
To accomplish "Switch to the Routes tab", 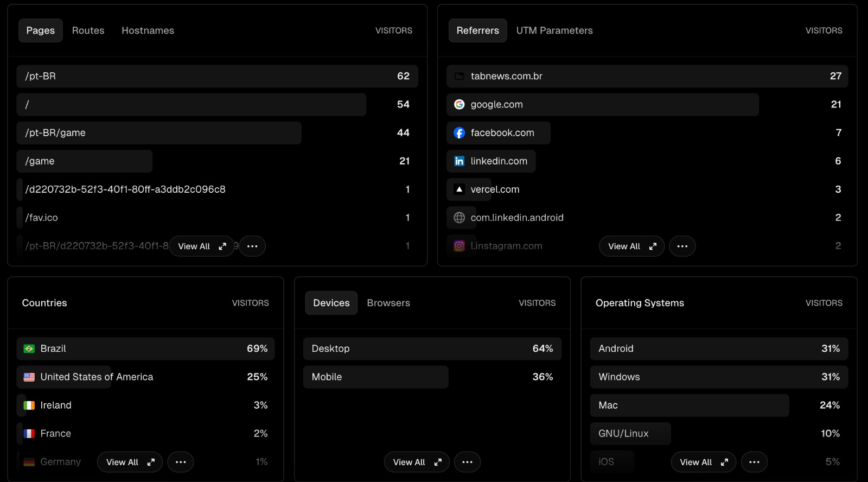I will click(x=88, y=30).
